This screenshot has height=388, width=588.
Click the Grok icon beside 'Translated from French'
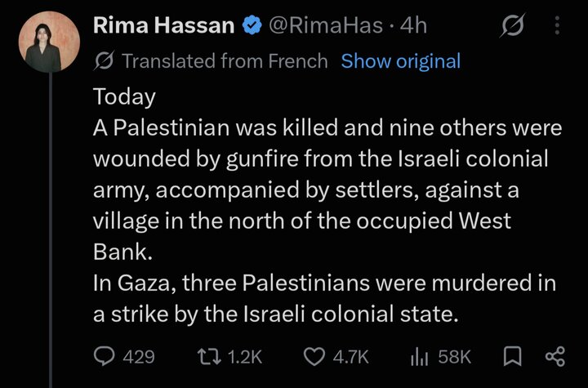pos(104,60)
